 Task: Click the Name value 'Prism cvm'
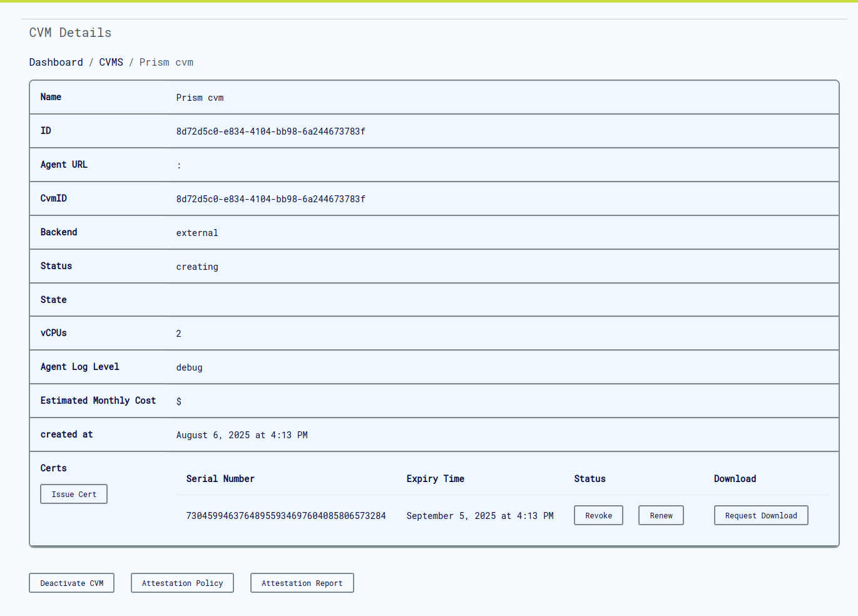pos(200,98)
